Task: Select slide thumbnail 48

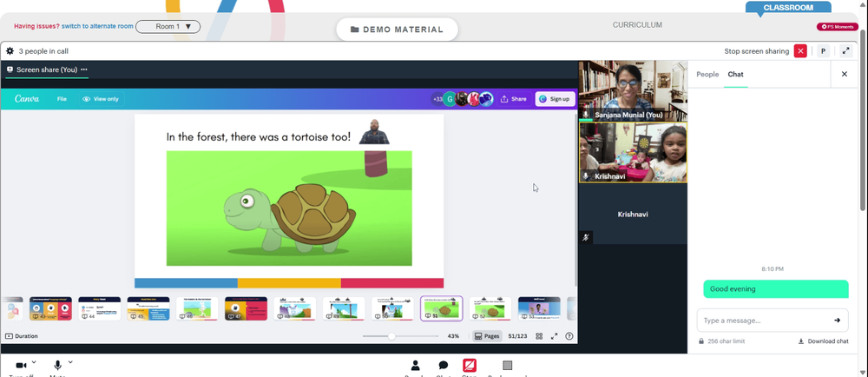Action: [x=295, y=308]
